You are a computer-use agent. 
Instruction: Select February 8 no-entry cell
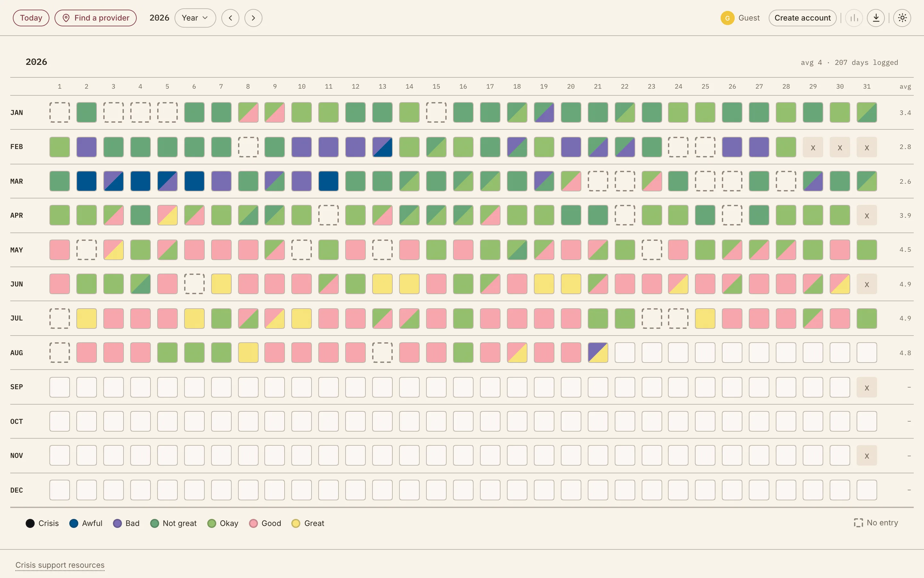248,147
